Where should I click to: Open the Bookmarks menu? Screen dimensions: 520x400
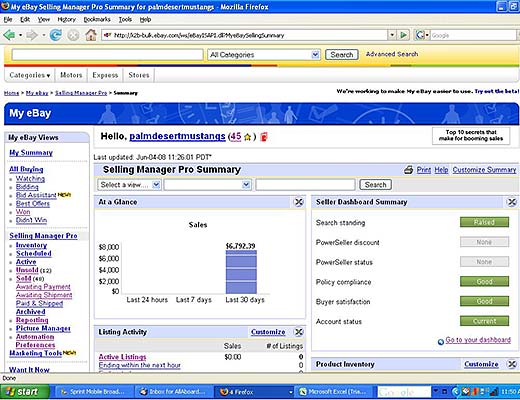(97, 20)
